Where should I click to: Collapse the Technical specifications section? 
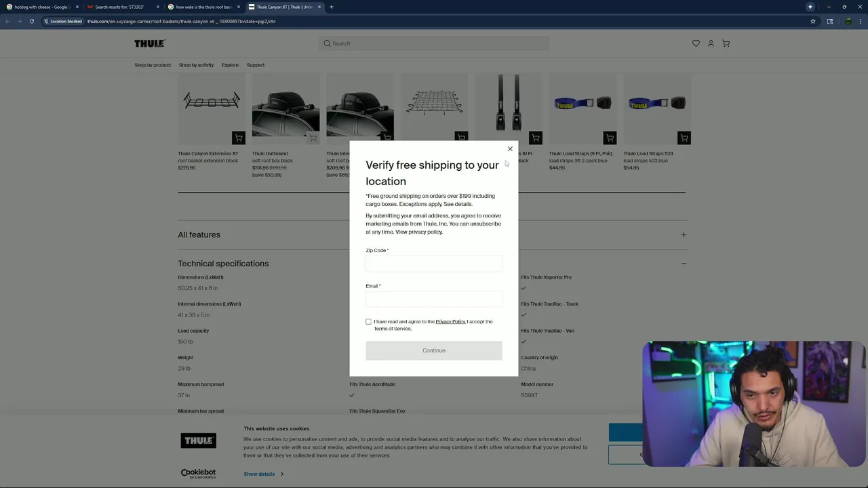click(684, 264)
